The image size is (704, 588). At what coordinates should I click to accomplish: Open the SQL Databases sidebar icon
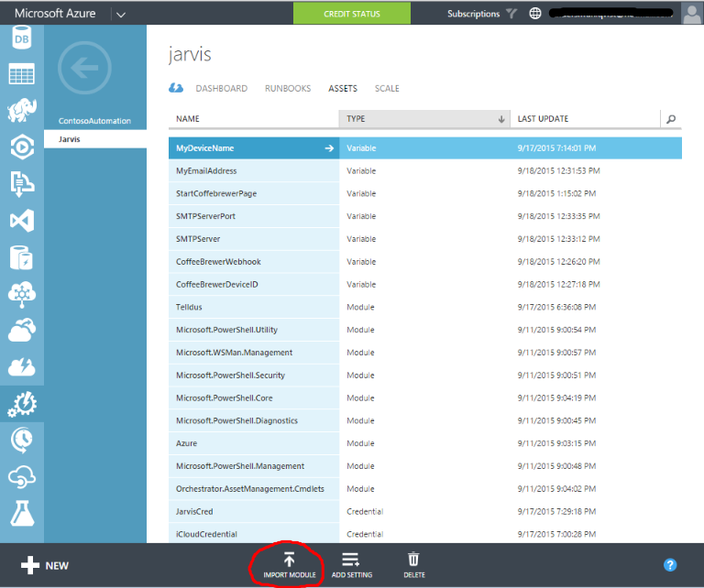point(22,38)
